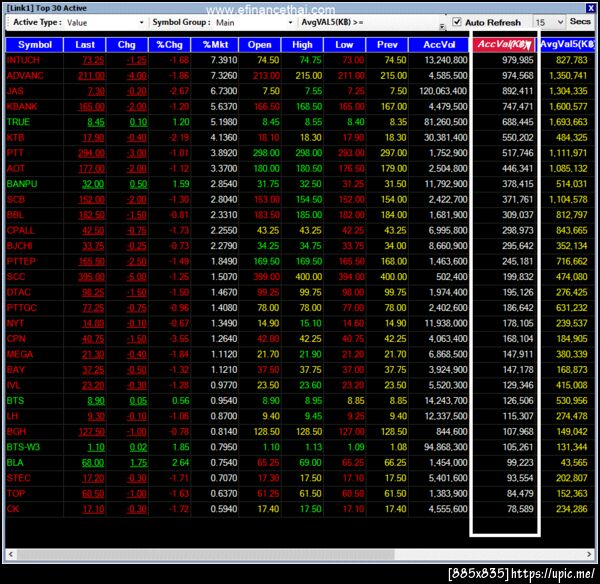Select the DTAC symbol
The width and height of the screenshot is (600, 584).
pyautogui.click(x=18, y=292)
